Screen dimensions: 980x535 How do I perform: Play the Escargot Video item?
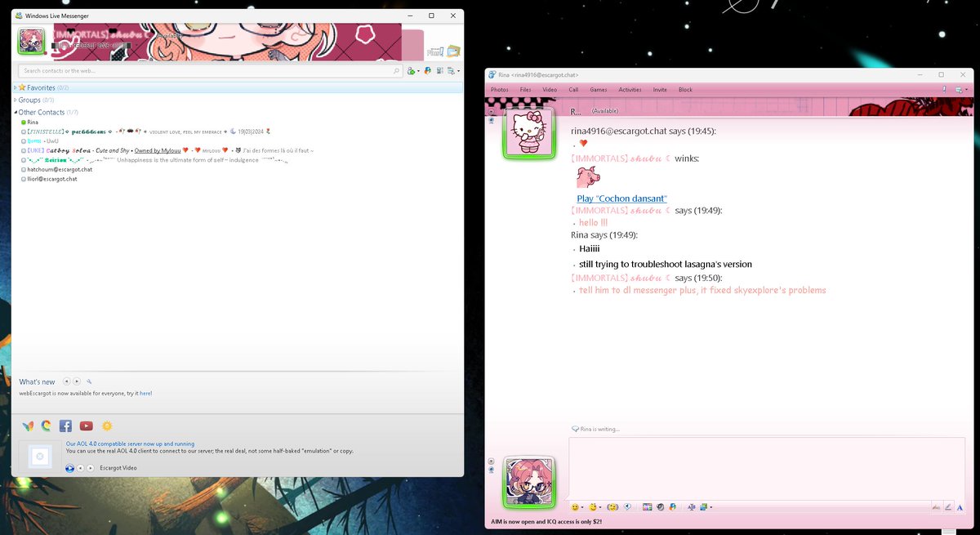(69, 468)
